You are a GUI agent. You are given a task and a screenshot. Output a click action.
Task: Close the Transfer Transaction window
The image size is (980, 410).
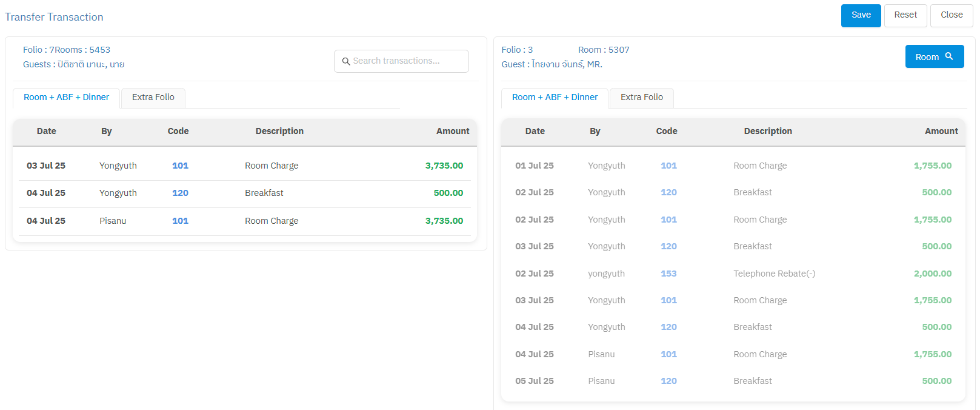click(951, 15)
